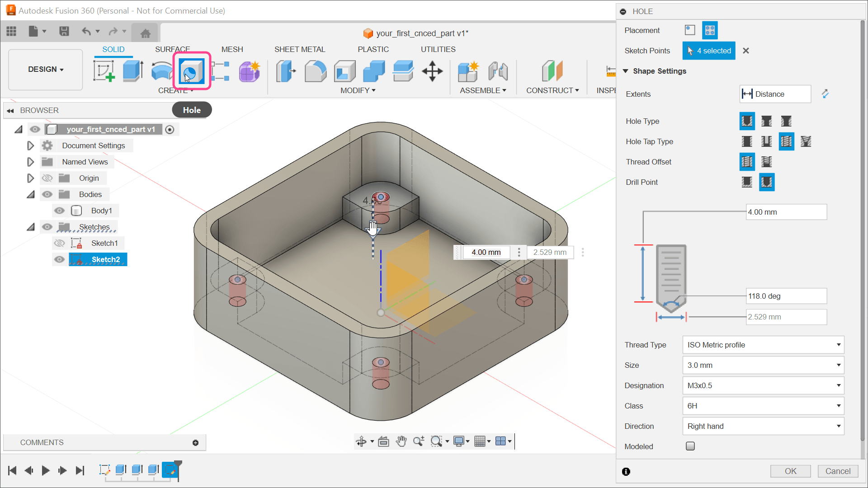Click Cancel to dismiss Hole dialog
This screenshot has height=488, width=868.
tap(838, 471)
